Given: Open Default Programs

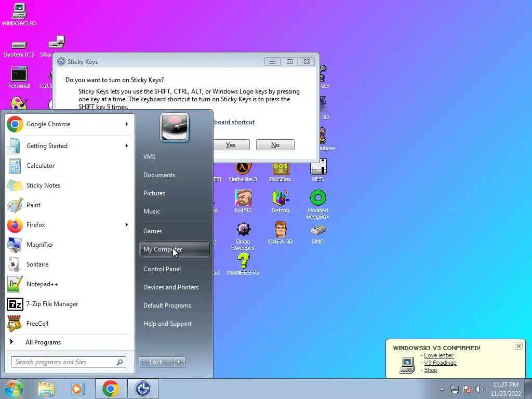Looking at the screenshot, I should click(x=175, y=305).
